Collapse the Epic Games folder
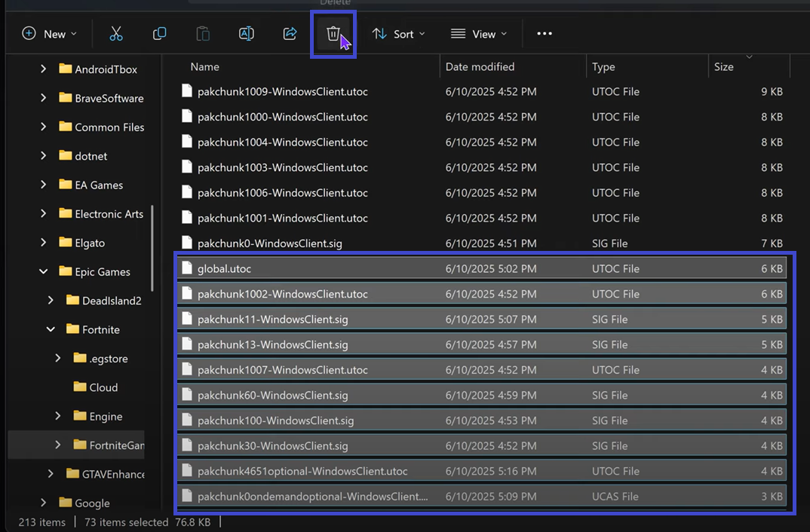This screenshot has height=532, width=810. pos(42,271)
